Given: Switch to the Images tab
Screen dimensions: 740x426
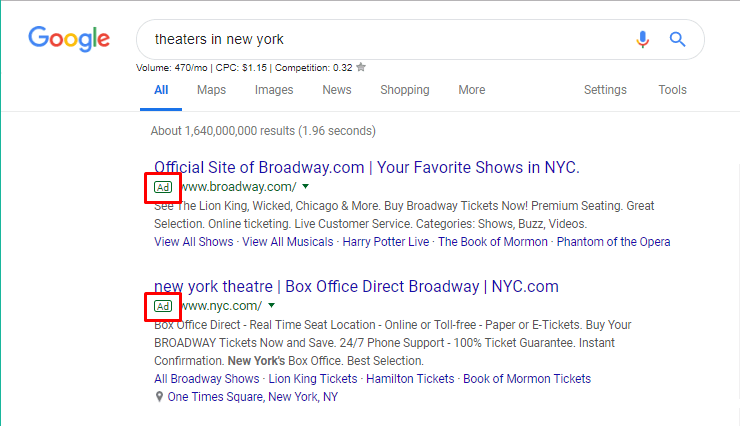Looking at the screenshot, I should click(x=274, y=90).
